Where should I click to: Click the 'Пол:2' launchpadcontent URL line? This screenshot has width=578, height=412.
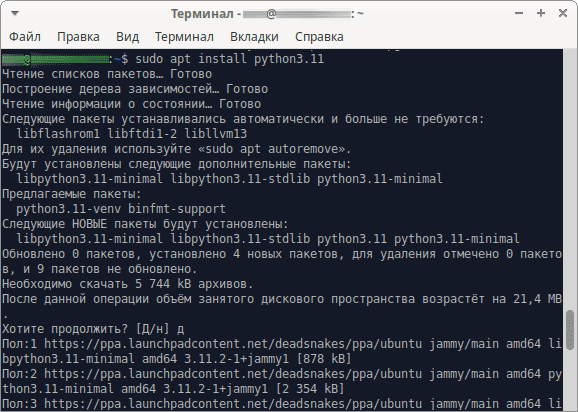tap(282, 374)
